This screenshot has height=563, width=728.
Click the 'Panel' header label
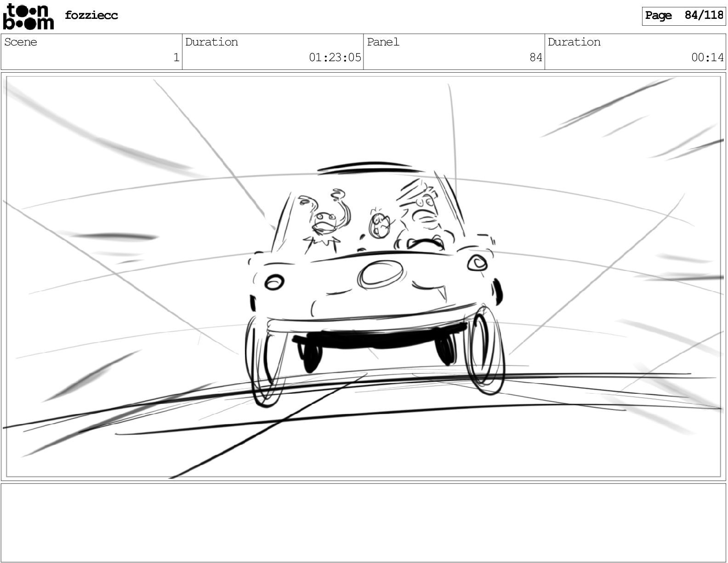pos(383,42)
